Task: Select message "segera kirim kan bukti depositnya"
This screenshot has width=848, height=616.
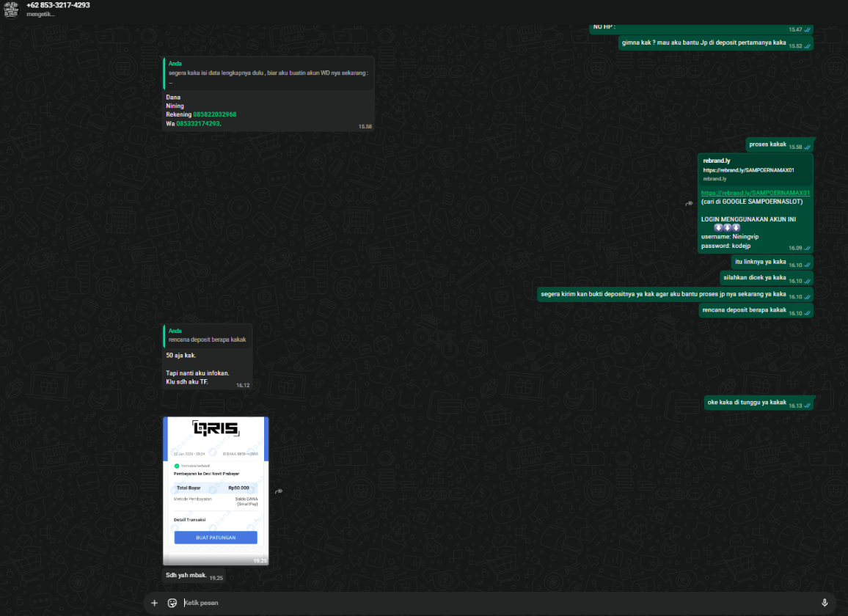Action: coord(675,294)
